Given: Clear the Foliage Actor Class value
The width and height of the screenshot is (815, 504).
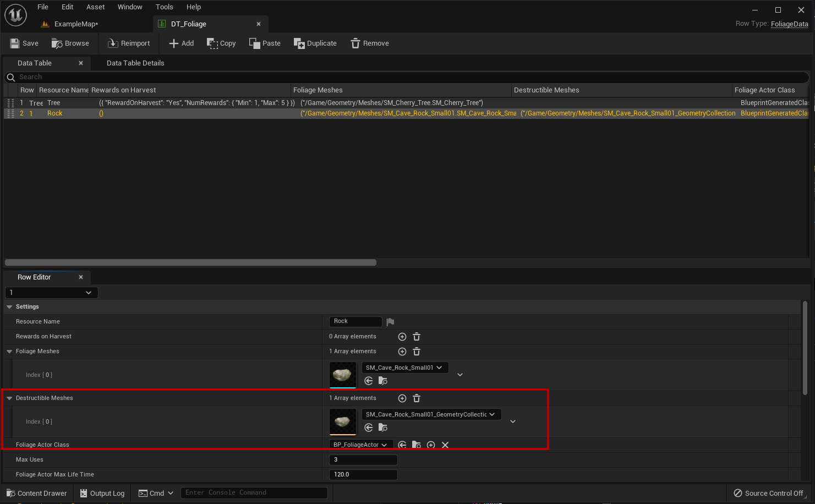Looking at the screenshot, I should click(x=445, y=445).
